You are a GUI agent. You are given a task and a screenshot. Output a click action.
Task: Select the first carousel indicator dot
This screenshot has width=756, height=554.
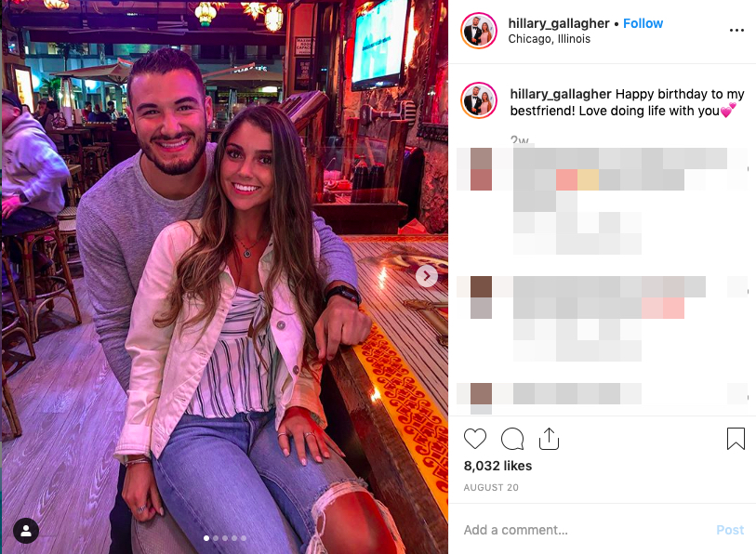[206, 538]
